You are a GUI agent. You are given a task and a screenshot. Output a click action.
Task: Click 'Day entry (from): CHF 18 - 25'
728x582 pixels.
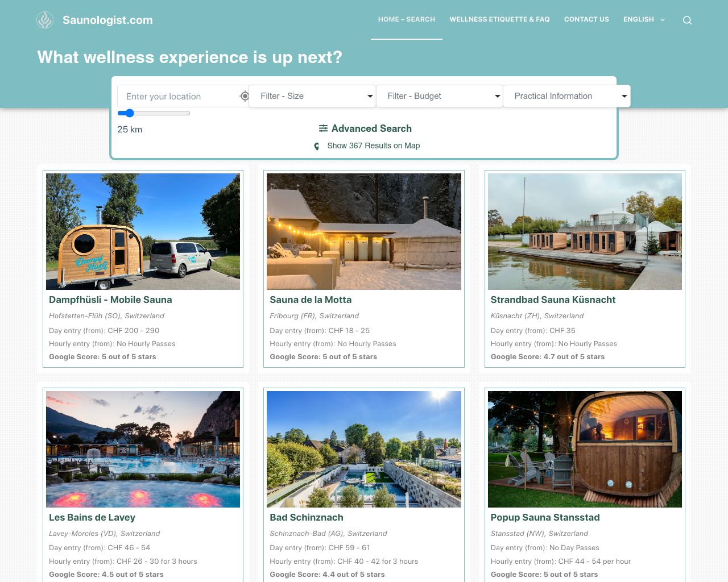pos(320,330)
